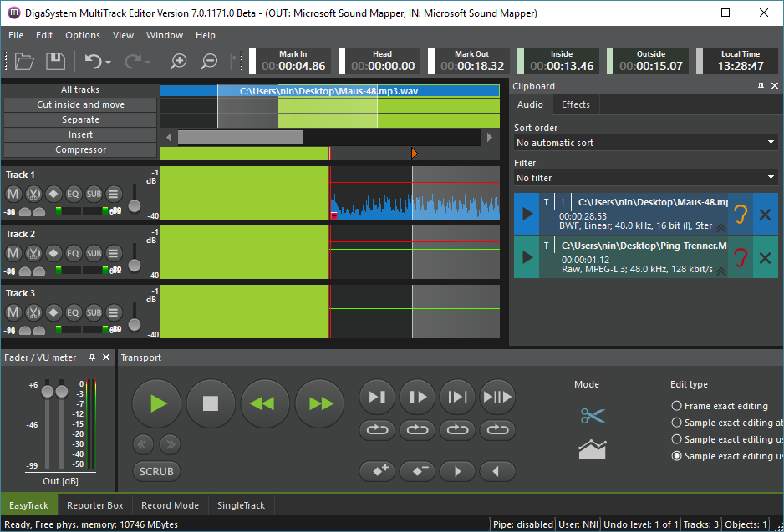
Task: Click the Track 2 volume fader knob
Action: [134, 266]
